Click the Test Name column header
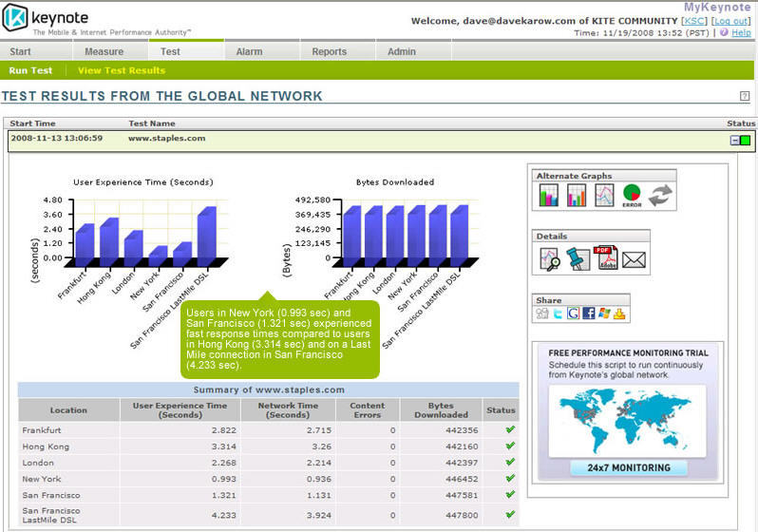The height and width of the screenshot is (532, 758). pos(152,123)
